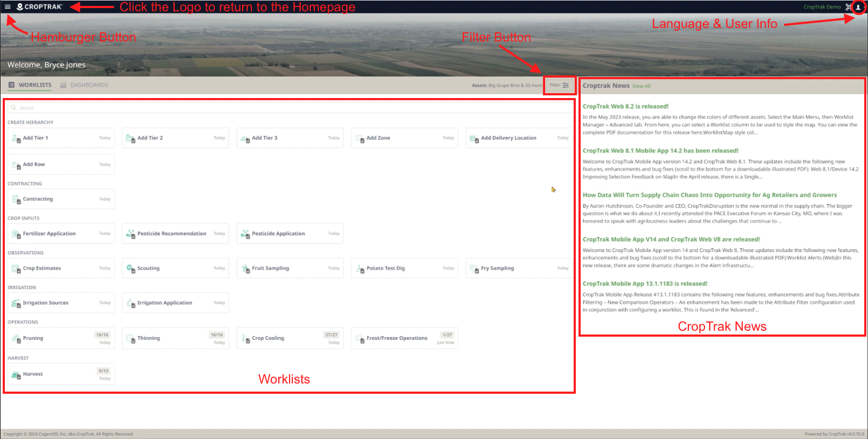Open the Filter button for assets
The width and height of the screenshot is (868, 439).
coord(559,85)
